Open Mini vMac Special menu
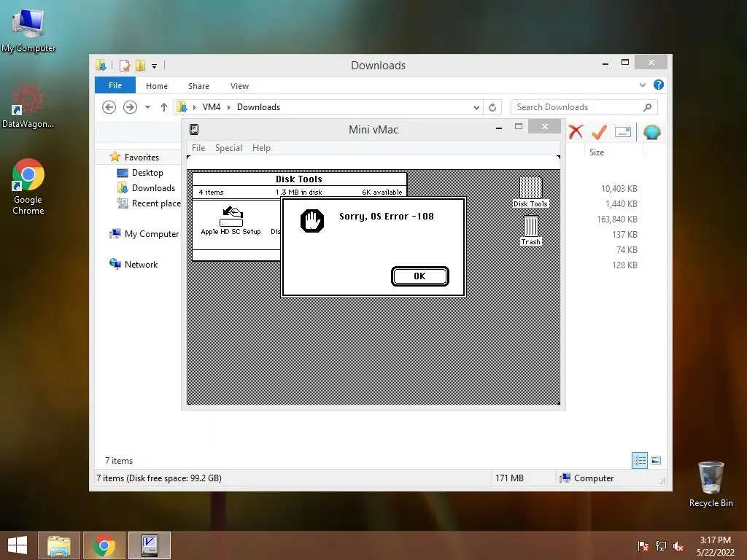Image resolution: width=747 pixels, height=560 pixels. [228, 148]
